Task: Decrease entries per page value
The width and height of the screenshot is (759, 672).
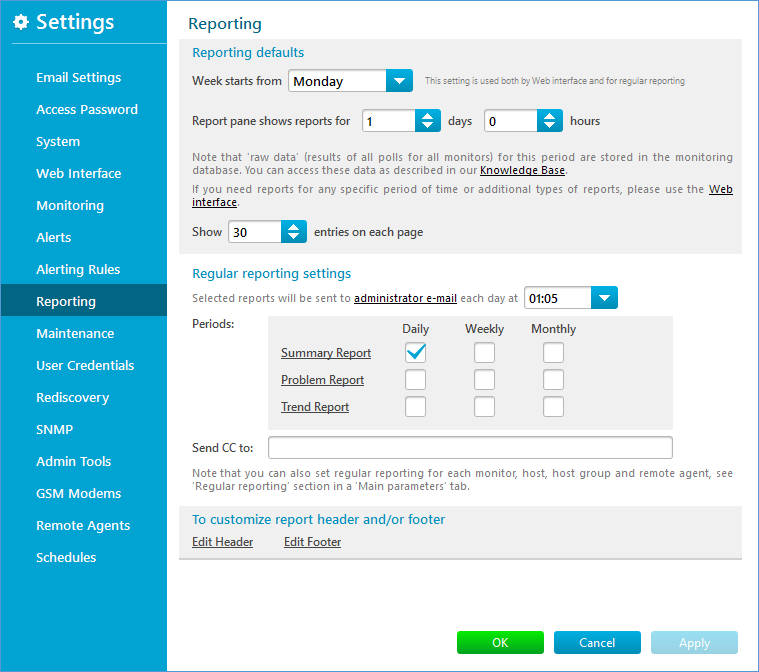Action: pyautogui.click(x=293, y=237)
